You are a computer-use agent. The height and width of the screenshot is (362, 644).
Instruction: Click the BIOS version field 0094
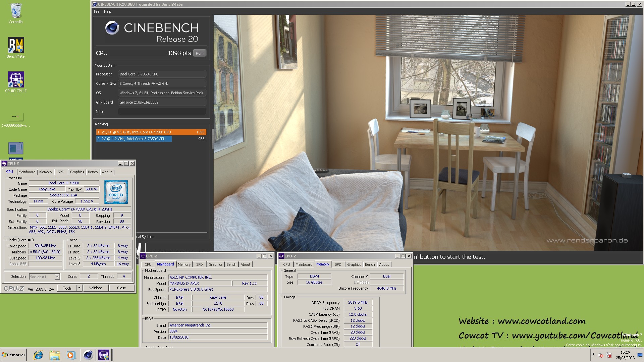pyautogui.click(x=218, y=331)
